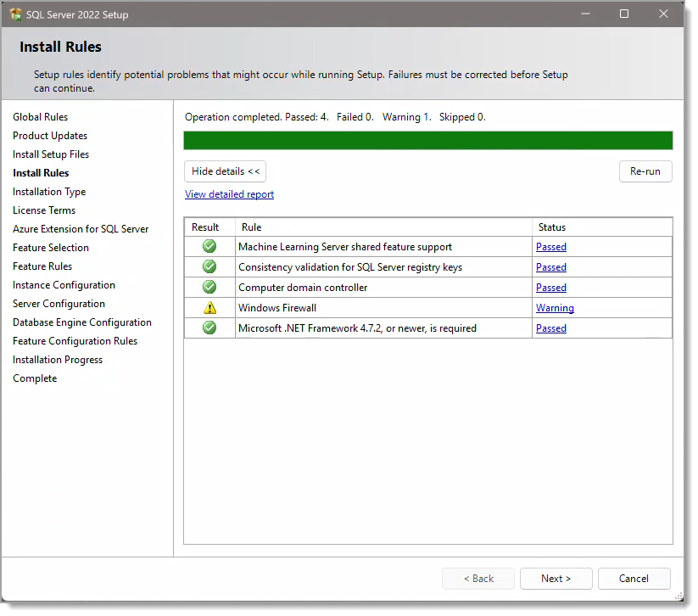The height and width of the screenshot is (616, 698).
Task: Select Server Configuration step
Action: click(x=59, y=304)
